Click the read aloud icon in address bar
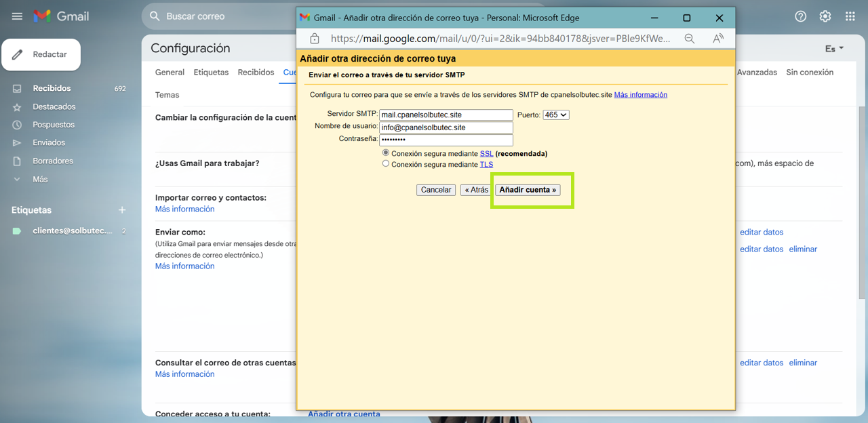This screenshot has width=868, height=423. (718, 39)
